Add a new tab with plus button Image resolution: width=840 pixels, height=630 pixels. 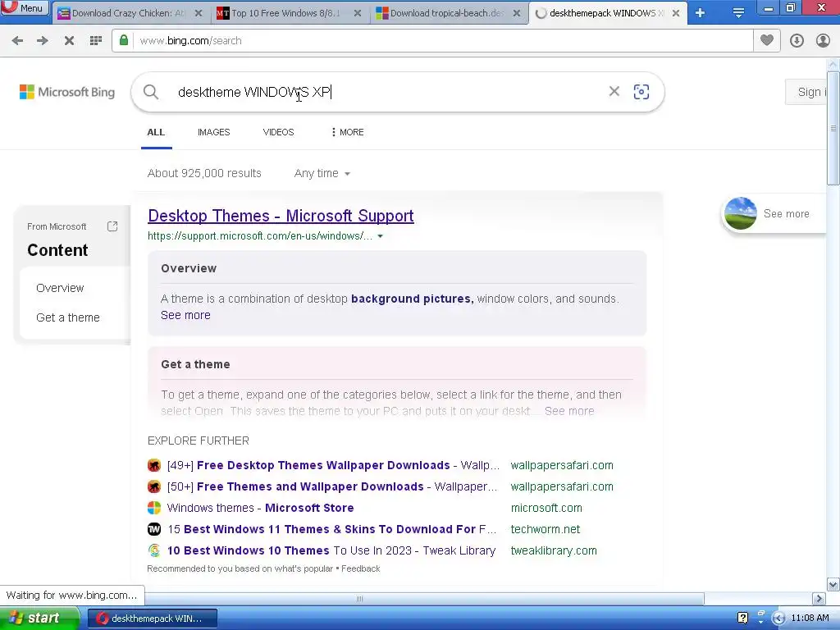pos(701,13)
